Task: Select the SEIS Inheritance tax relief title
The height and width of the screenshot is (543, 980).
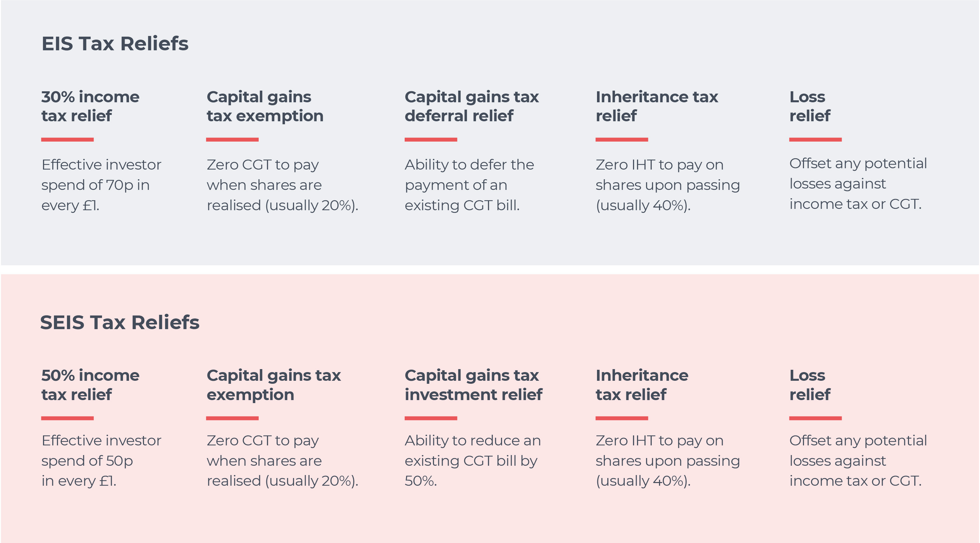Action: (642, 385)
